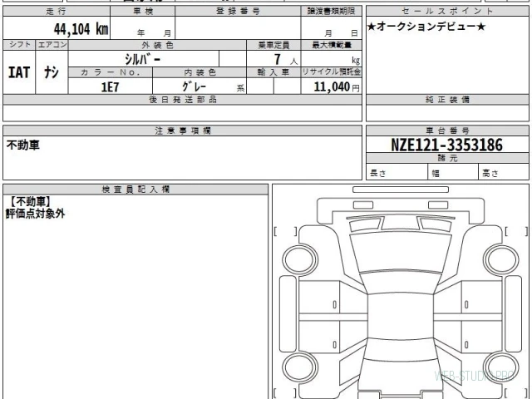Click the front-left wheel on car diagram
This screenshot has width=532, height=399.
click(299, 259)
